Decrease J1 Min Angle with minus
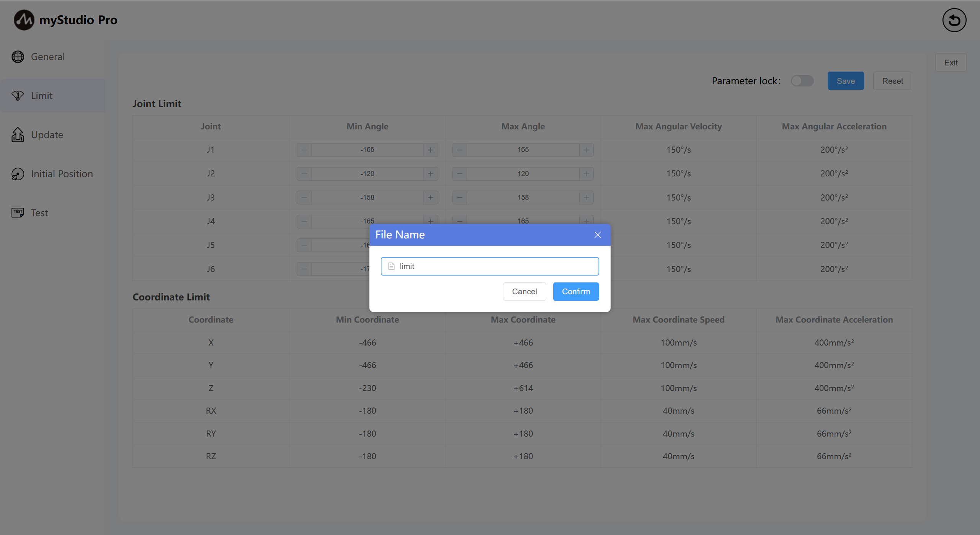 304,150
